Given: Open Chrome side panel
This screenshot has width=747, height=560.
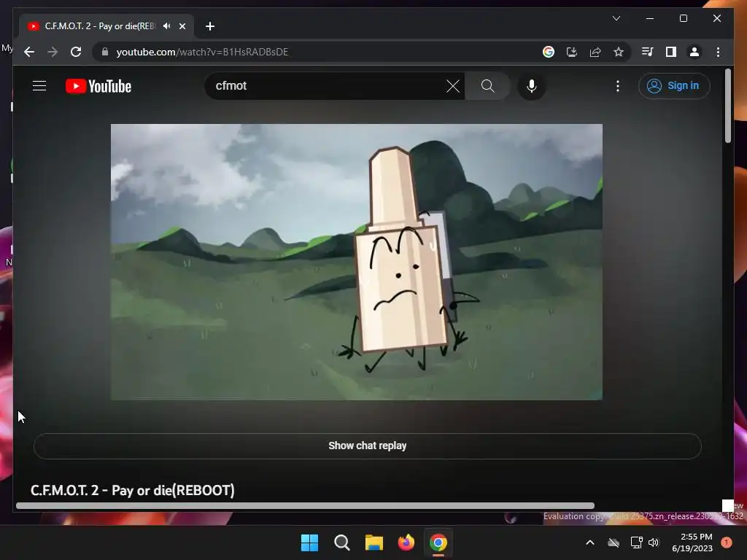Looking at the screenshot, I should click(x=671, y=52).
